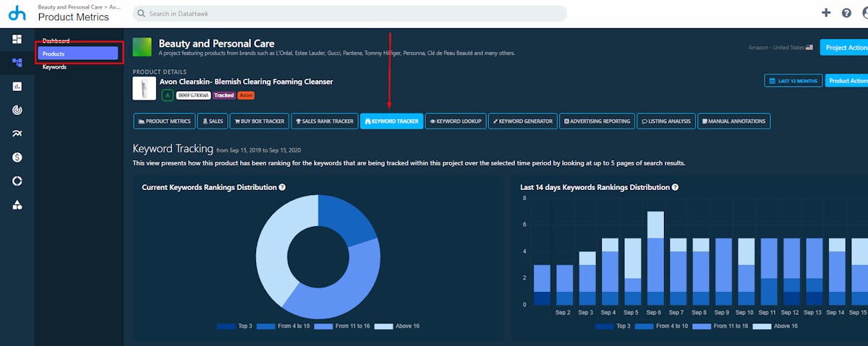
Task: Open Keywords in the side menu
Action: point(54,67)
